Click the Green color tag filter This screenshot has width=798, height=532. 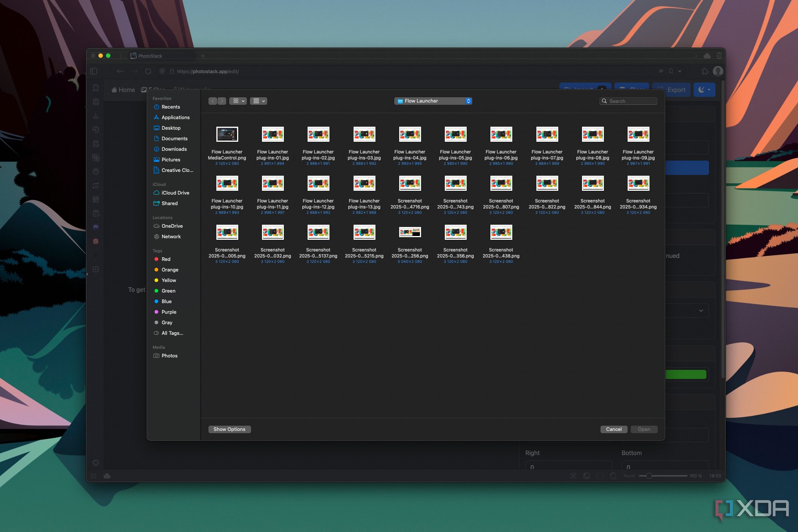point(169,291)
